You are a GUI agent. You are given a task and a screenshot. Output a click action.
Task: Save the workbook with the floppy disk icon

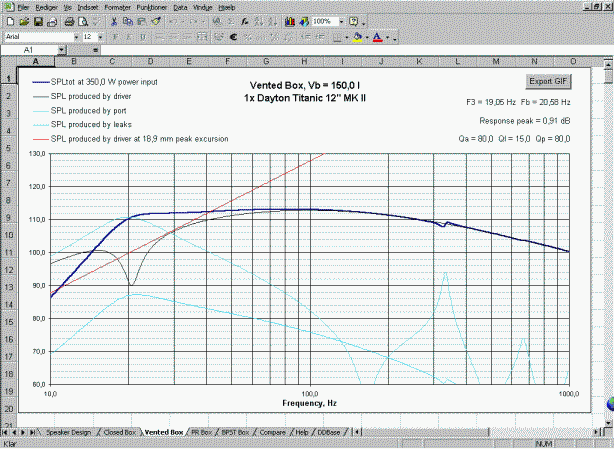pyautogui.click(x=38, y=22)
